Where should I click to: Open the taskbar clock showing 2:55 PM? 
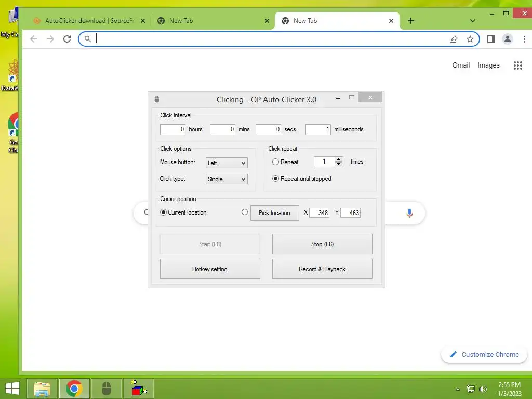tap(510, 389)
